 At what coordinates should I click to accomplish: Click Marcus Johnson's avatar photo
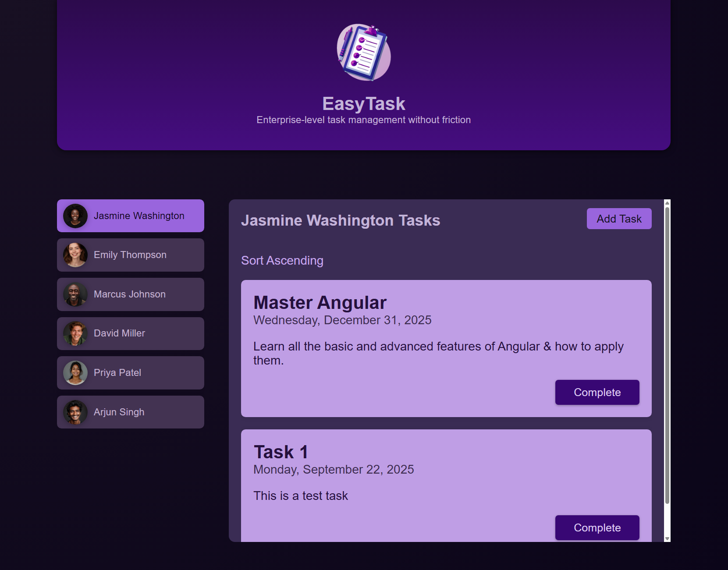pos(75,294)
